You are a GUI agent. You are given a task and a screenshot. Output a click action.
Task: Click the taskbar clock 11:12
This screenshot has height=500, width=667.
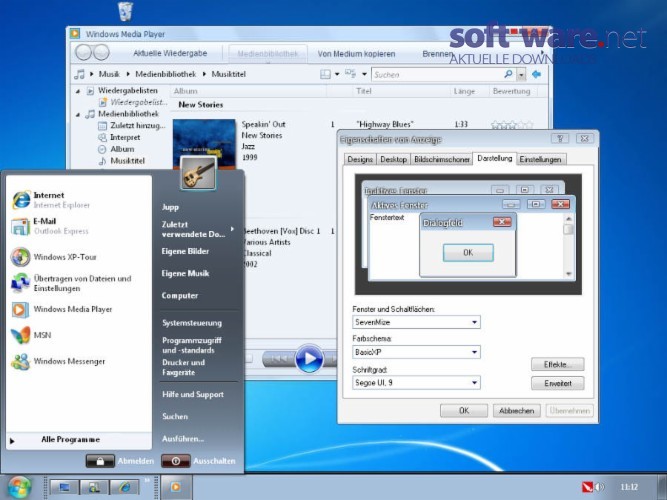pos(629,487)
